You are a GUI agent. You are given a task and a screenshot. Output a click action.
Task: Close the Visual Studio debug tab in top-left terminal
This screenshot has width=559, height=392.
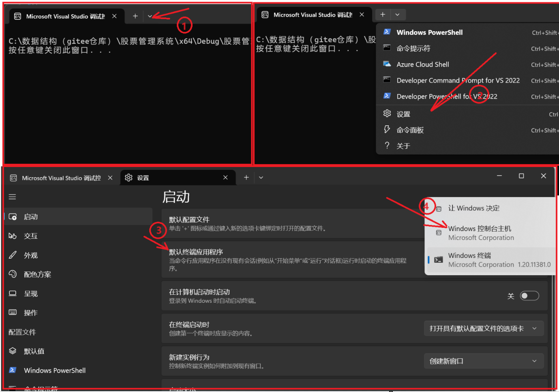click(x=114, y=16)
